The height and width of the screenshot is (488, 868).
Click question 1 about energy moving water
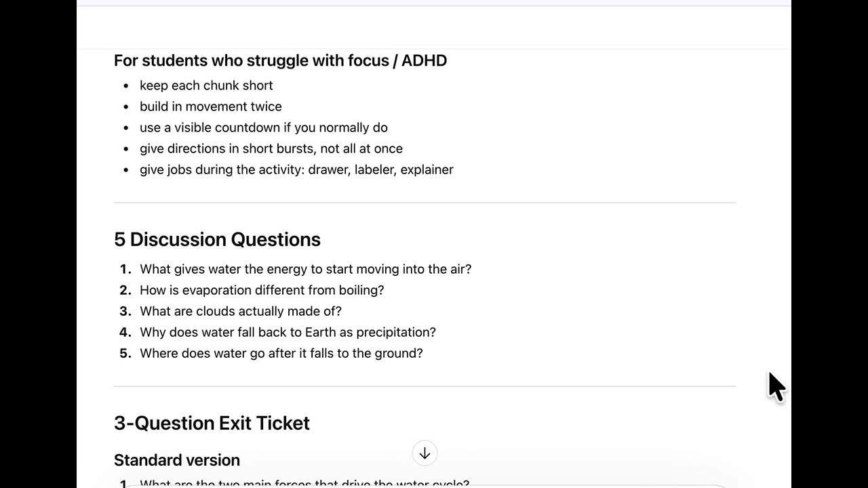[x=305, y=269]
